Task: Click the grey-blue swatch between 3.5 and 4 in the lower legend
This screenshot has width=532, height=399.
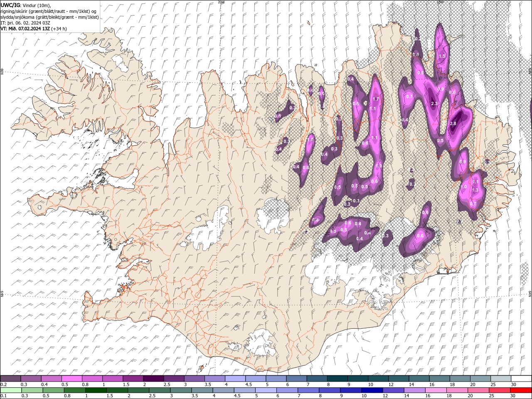Action: pos(202,390)
